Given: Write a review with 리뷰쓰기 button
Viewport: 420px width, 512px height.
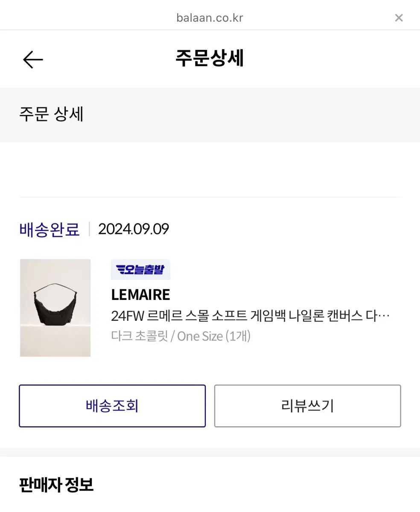Looking at the screenshot, I should (x=307, y=406).
